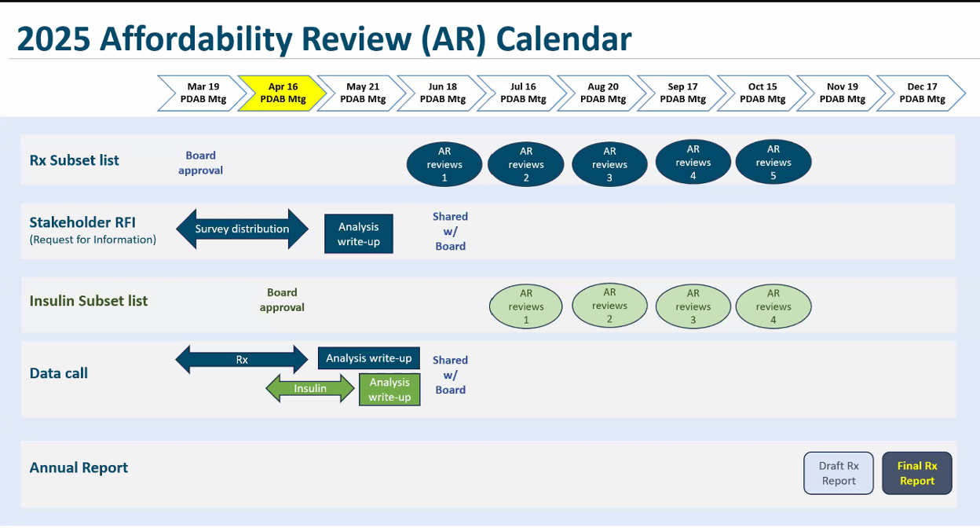Select the Mar 19 PDAB Mtg arrow
980x528 pixels.
pyautogui.click(x=203, y=93)
